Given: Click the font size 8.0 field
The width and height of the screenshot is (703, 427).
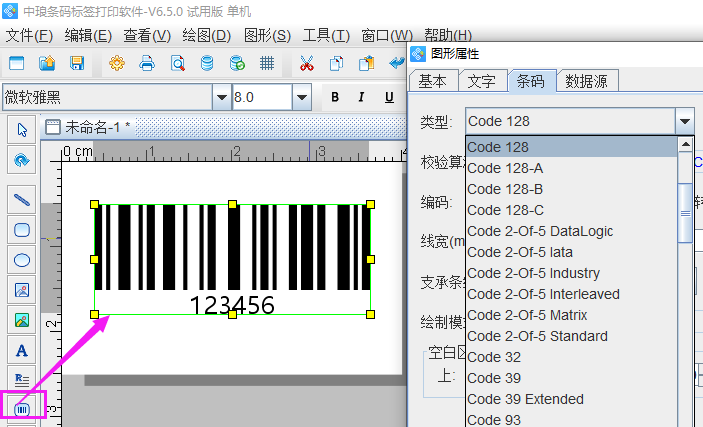Looking at the screenshot, I should 262,97.
